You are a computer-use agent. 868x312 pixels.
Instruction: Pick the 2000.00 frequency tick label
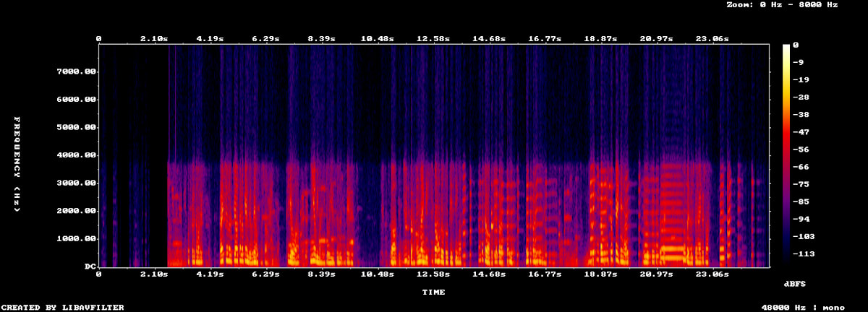pos(76,211)
